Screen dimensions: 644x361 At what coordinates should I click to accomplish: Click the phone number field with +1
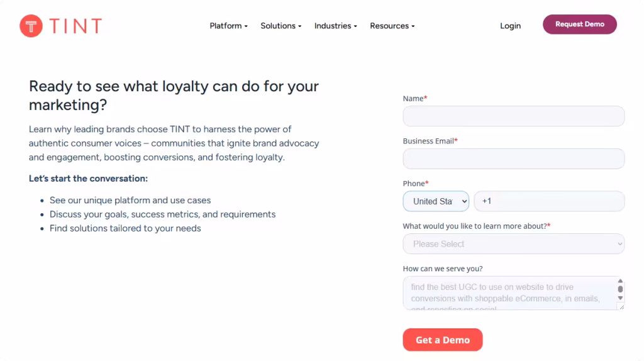(x=549, y=201)
